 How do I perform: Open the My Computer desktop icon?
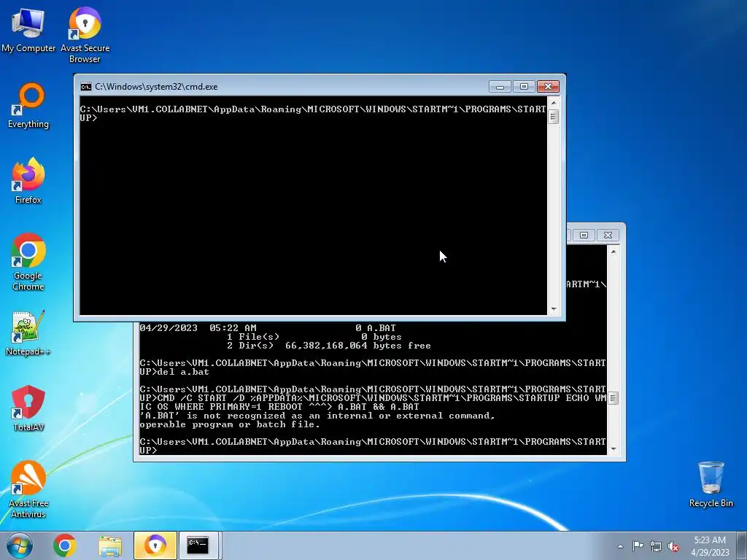(x=28, y=30)
